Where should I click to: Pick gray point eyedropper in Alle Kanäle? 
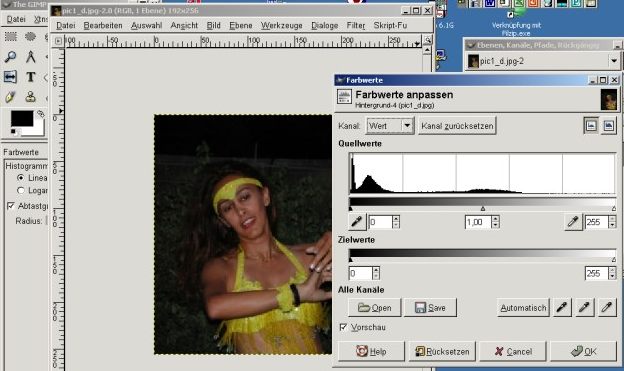584,307
